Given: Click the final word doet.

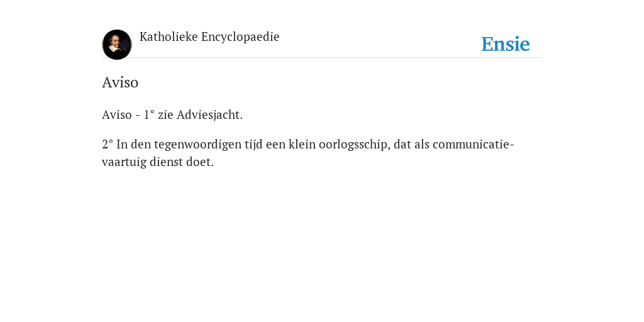Looking at the screenshot, I should pyautogui.click(x=200, y=162).
